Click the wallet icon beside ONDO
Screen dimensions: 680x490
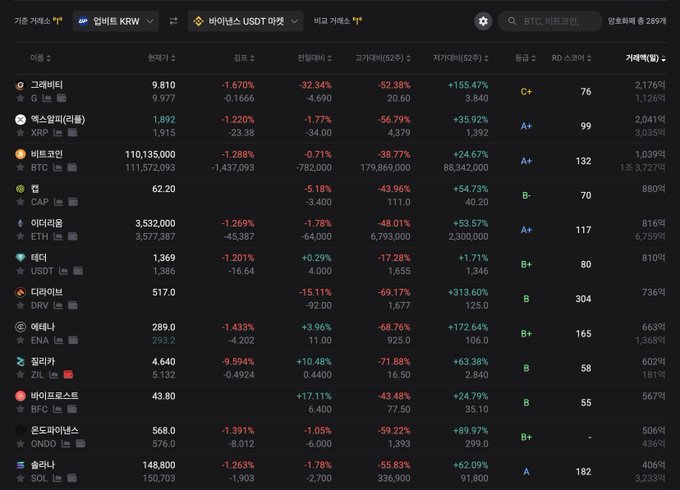(80, 444)
